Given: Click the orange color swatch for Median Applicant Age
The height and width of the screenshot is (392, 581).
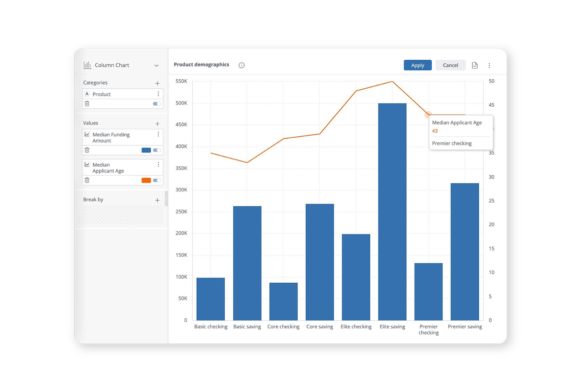Looking at the screenshot, I should click(146, 180).
